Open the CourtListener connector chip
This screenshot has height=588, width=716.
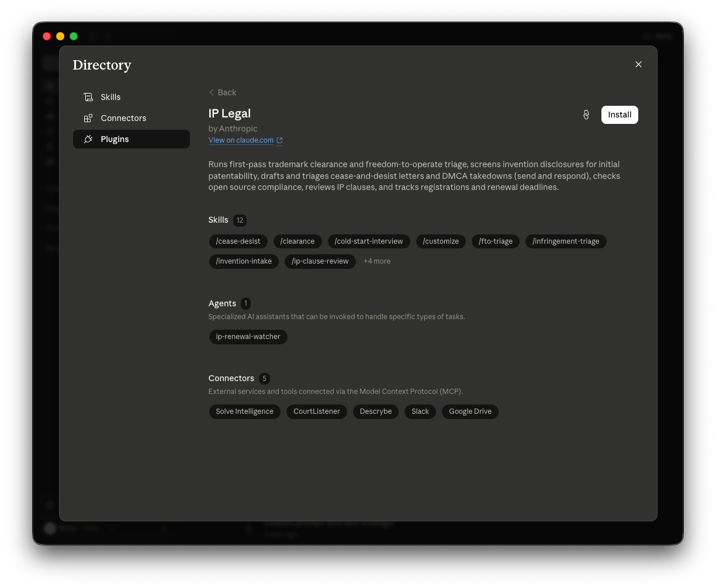tap(316, 411)
